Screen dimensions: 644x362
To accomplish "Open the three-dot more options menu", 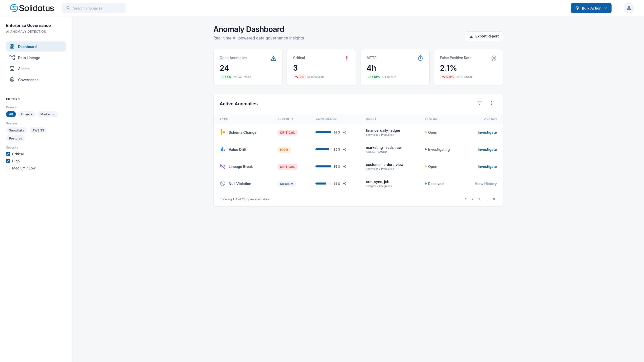I will 492,103.
